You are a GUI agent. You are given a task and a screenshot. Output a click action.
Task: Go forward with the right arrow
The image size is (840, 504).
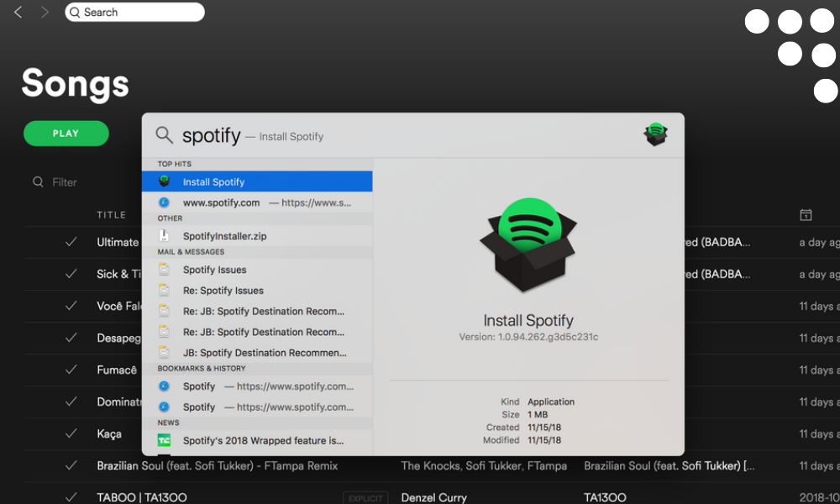45,12
